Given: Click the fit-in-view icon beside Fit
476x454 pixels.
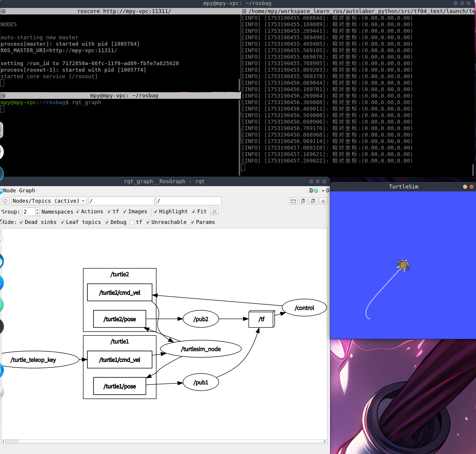Looking at the screenshot, I should tap(215, 212).
